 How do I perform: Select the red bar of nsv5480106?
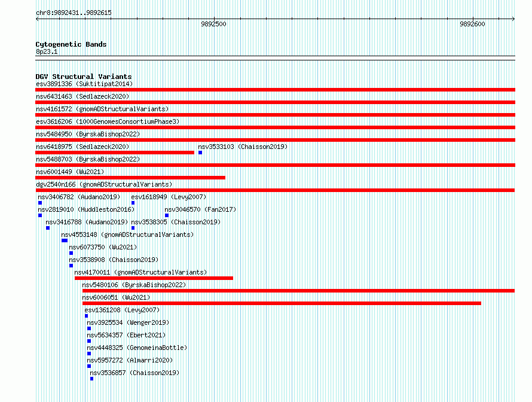coord(298,291)
